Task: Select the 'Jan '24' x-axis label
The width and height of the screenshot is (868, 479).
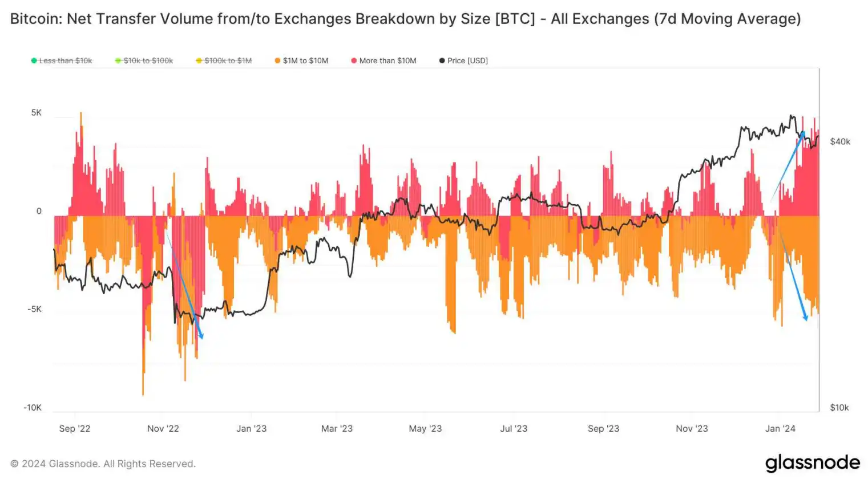Action: (780, 428)
